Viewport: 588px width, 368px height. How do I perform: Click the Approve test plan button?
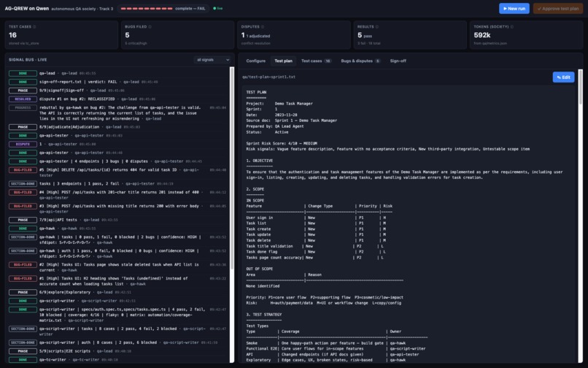click(558, 8)
